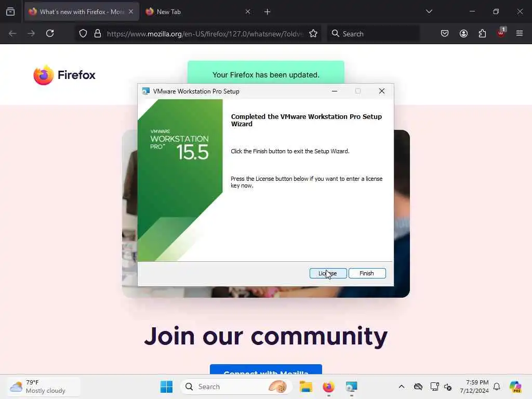Image resolution: width=532 pixels, height=399 pixels.
Task: Click the License button in VMware setup
Action: 328,273
